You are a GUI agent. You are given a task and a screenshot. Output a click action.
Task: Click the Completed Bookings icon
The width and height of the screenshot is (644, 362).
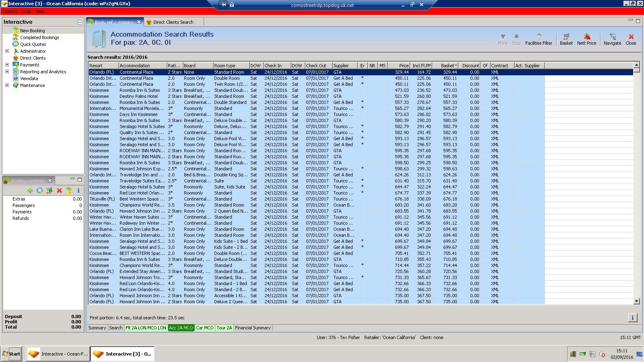click(16, 37)
